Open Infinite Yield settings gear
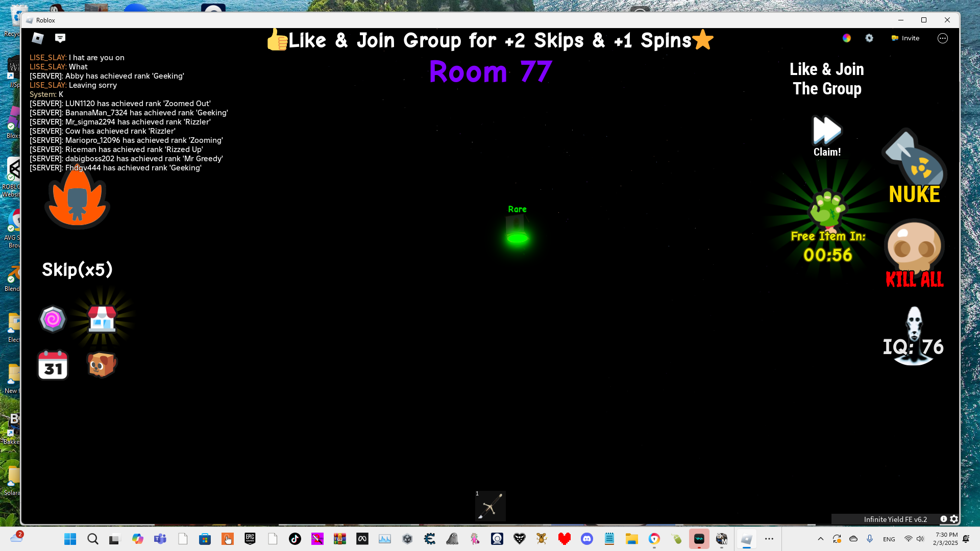The height and width of the screenshot is (551, 980). (x=954, y=519)
